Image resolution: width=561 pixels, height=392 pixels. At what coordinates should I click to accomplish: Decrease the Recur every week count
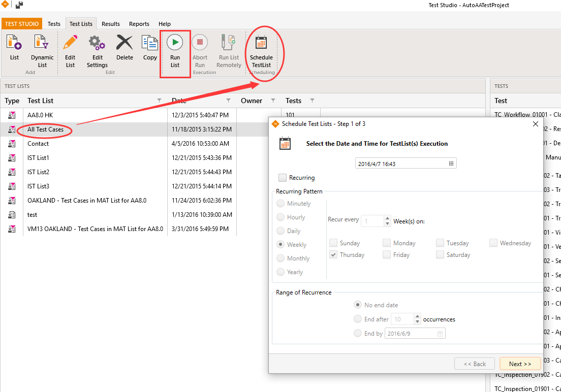click(x=387, y=224)
